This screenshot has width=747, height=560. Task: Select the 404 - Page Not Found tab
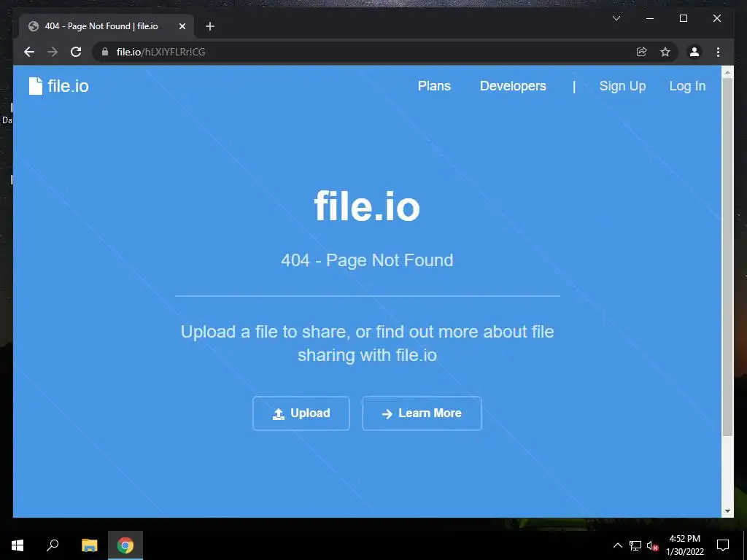tap(107, 26)
